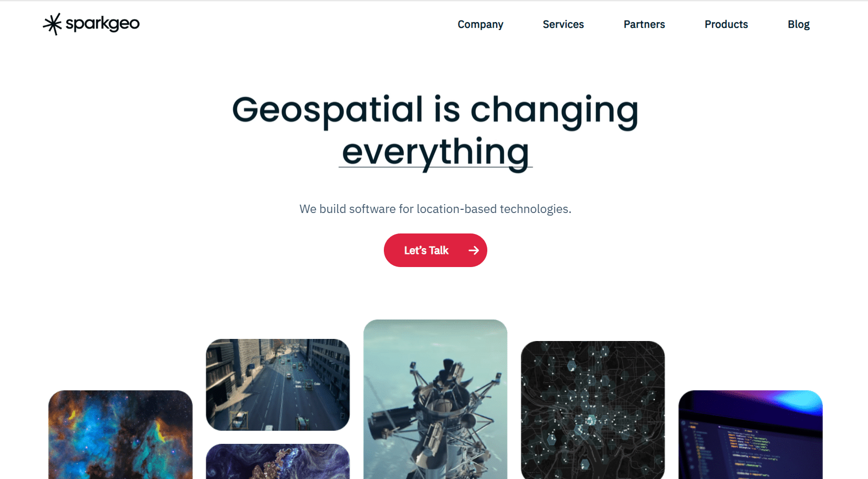Click the arrow icon inside Let's Talk
Viewport: 868px width, 479px height.
474,251
